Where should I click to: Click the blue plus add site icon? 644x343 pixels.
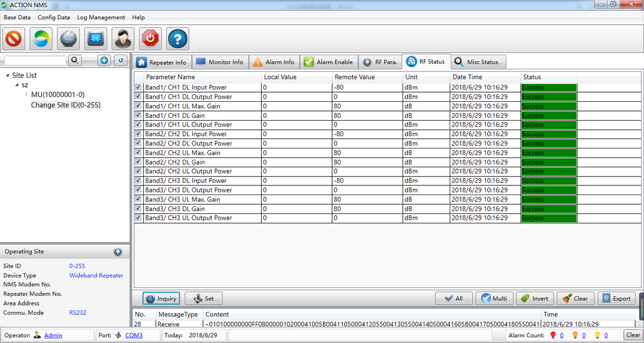[x=104, y=61]
